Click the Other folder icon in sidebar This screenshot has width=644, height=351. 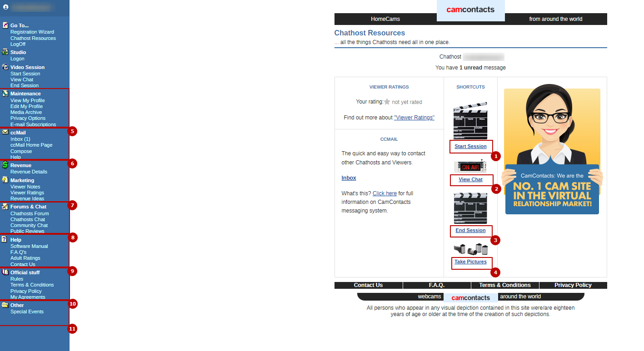coord(5,305)
